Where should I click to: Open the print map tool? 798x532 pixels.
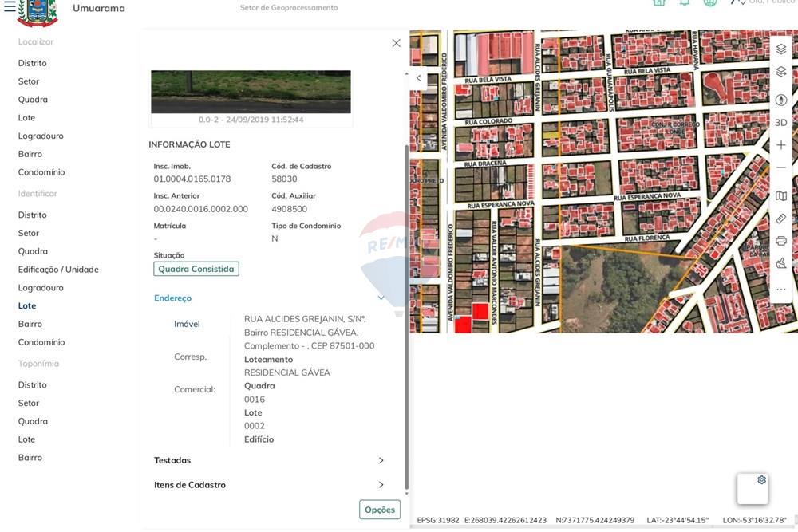(780, 240)
